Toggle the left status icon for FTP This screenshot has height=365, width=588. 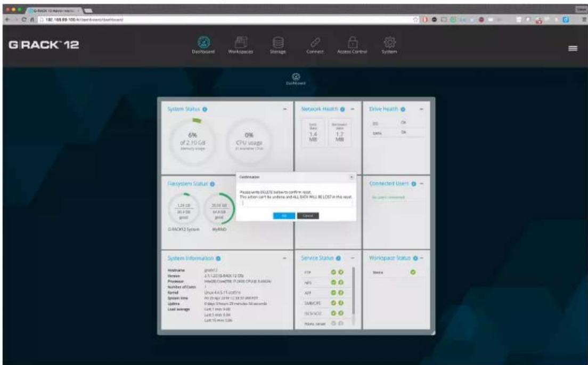pos(333,272)
